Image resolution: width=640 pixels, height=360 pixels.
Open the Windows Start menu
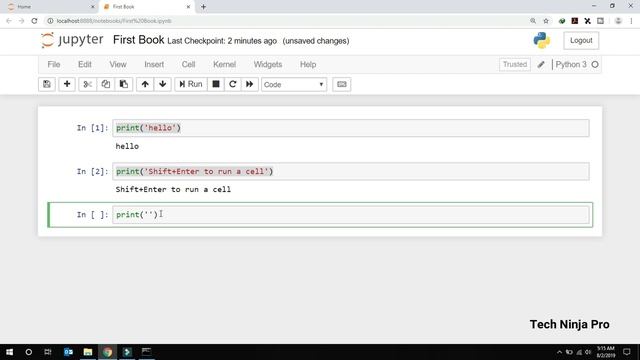[9, 352]
